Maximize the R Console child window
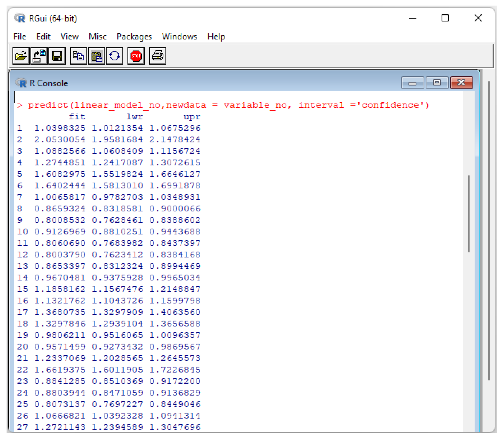 (x=437, y=83)
